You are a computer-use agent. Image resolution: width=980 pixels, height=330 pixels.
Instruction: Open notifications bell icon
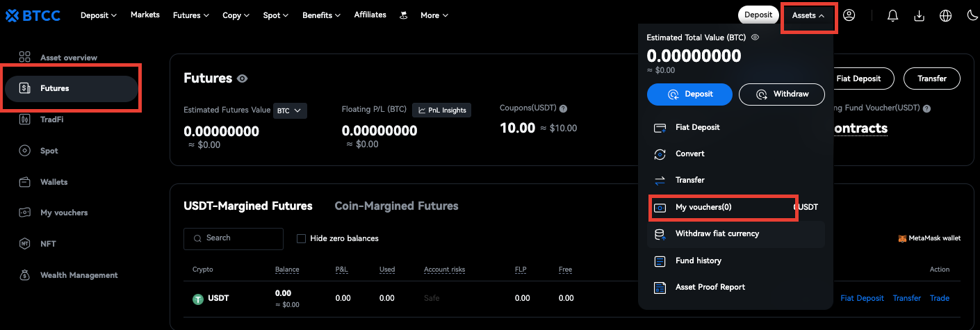(893, 15)
